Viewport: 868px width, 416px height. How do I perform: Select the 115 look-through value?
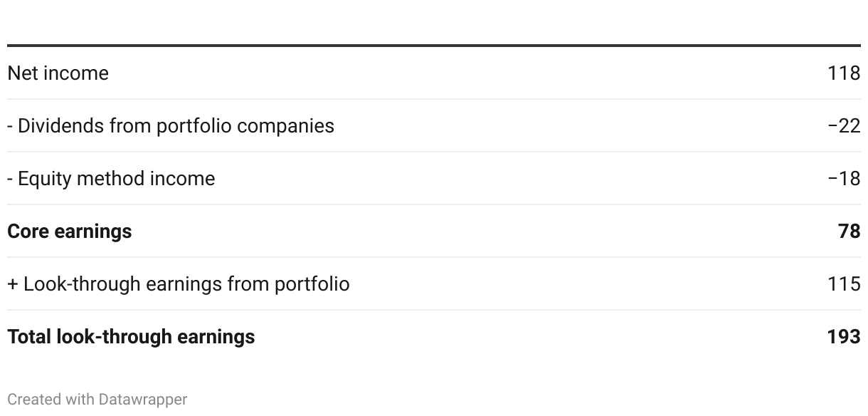pyautogui.click(x=844, y=284)
